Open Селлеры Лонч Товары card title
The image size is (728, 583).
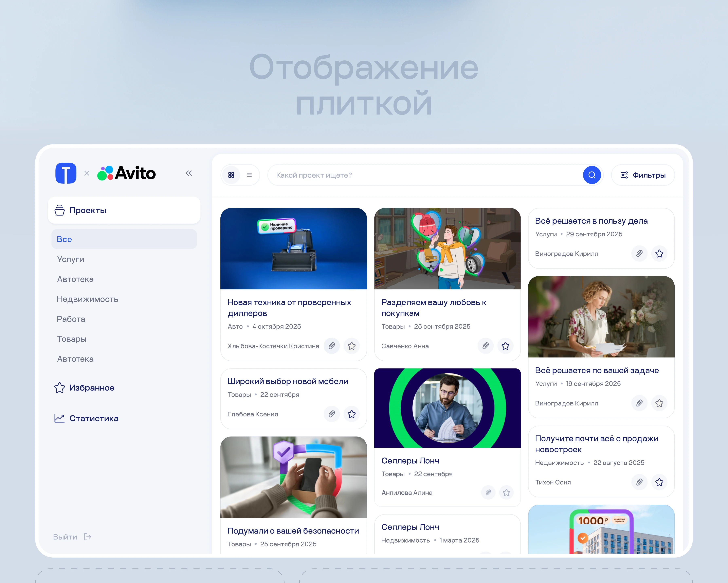(410, 461)
